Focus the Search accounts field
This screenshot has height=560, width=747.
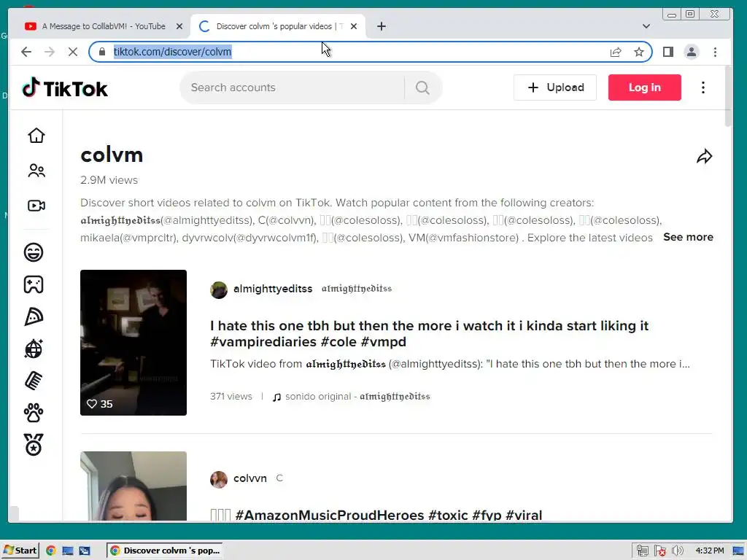pos(292,87)
